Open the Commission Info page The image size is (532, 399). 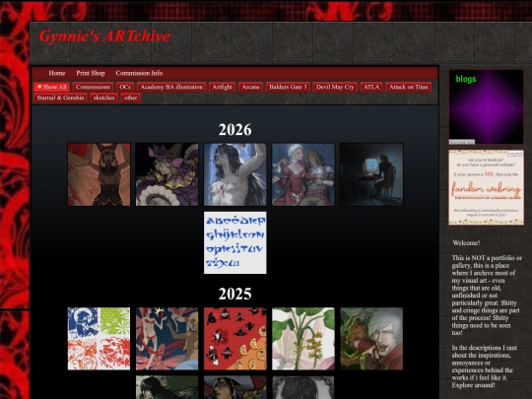coord(139,73)
